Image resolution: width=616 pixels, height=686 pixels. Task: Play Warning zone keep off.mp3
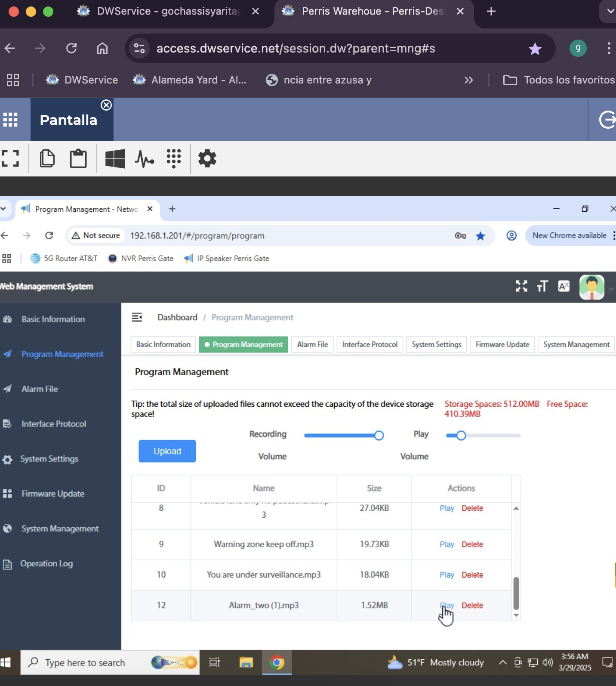coord(447,544)
